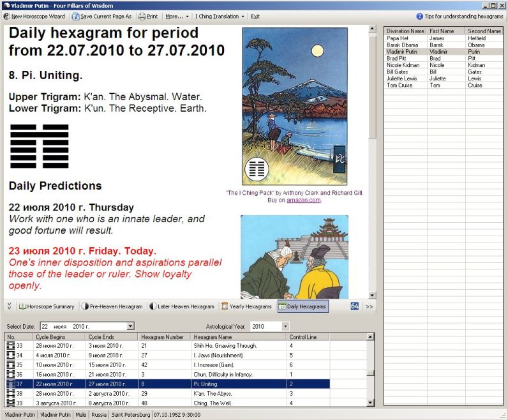Switch to Yearly Hexagrams tab
This screenshot has width=508, height=420.
coord(247,306)
